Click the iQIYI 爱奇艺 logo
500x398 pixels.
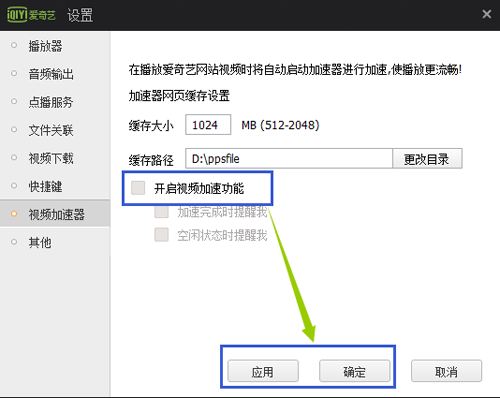tap(31, 15)
